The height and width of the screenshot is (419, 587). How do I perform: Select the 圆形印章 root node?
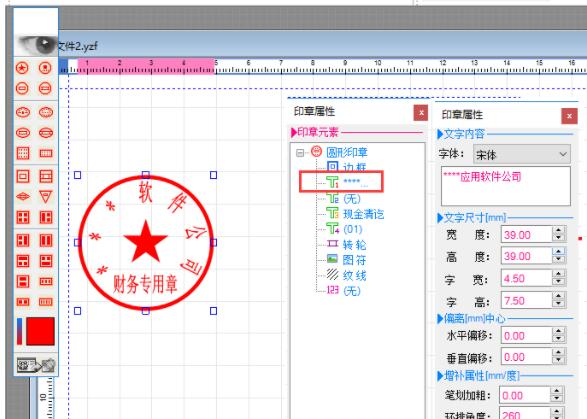[x=347, y=152]
